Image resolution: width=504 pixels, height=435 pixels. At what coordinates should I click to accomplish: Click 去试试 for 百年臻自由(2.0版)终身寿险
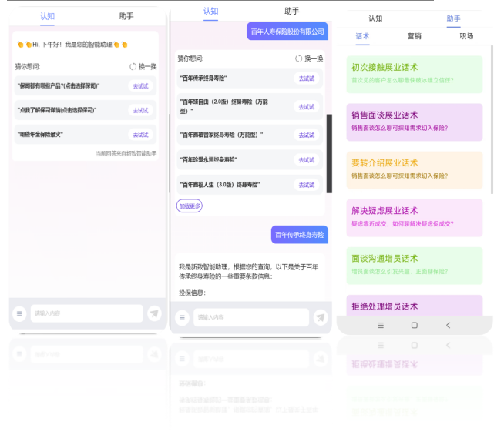[x=307, y=106]
